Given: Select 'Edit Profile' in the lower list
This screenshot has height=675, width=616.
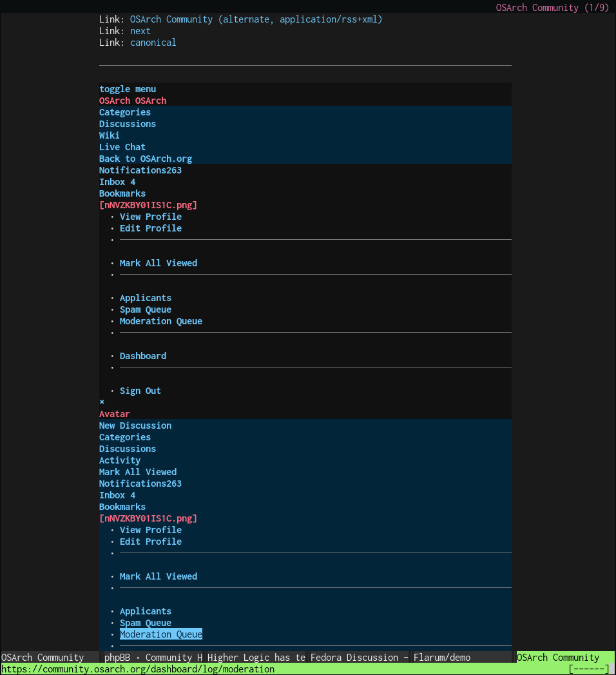Looking at the screenshot, I should [151, 542].
